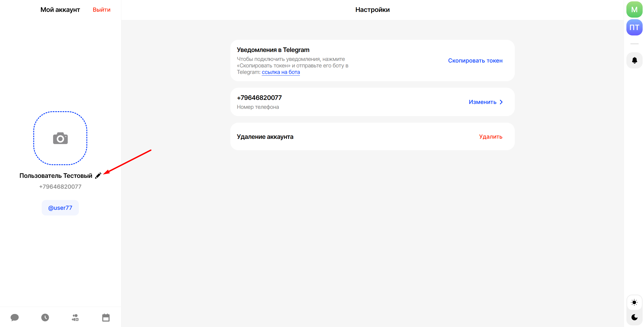The height and width of the screenshot is (327, 644).
Task: Open the clock icon in the bottom bar
Action: tap(45, 317)
